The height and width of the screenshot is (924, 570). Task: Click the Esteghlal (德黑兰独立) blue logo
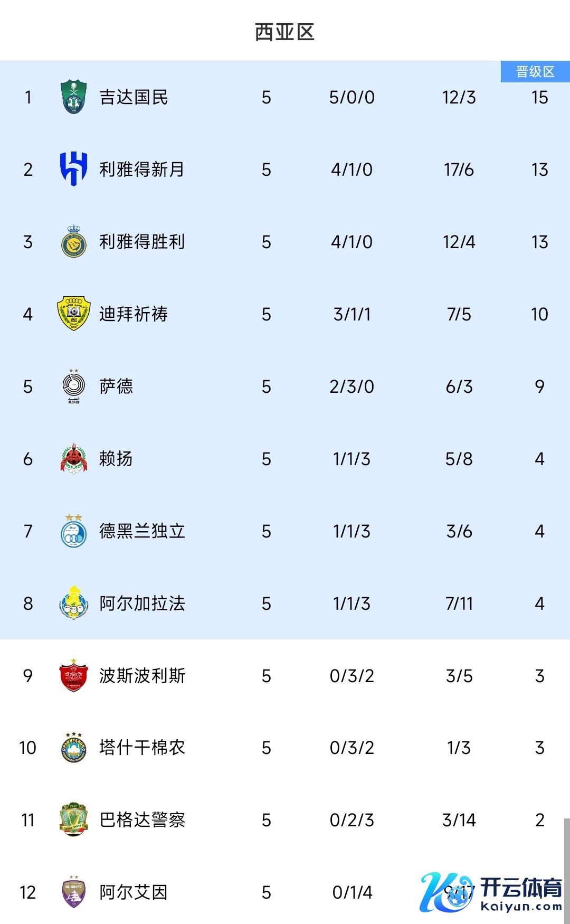click(x=73, y=531)
